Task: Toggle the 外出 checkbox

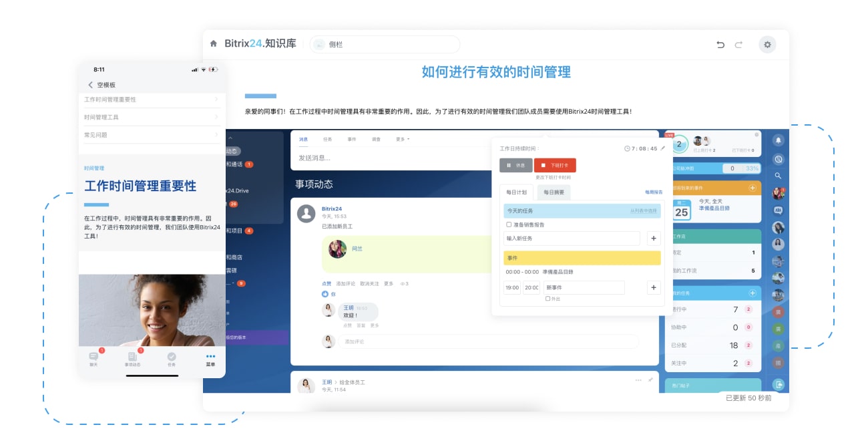Action: pos(548,299)
